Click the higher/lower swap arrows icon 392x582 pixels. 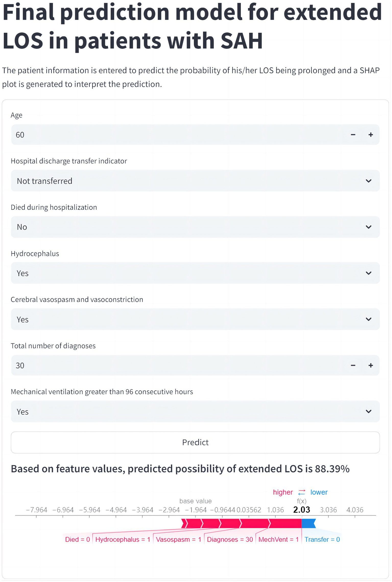pos(301,492)
